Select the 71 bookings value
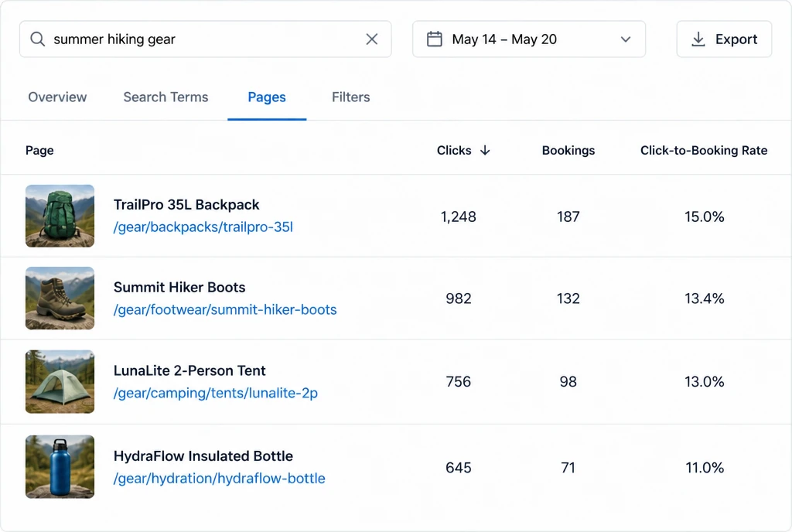The width and height of the screenshot is (792, 532). [x=568, y=468]
